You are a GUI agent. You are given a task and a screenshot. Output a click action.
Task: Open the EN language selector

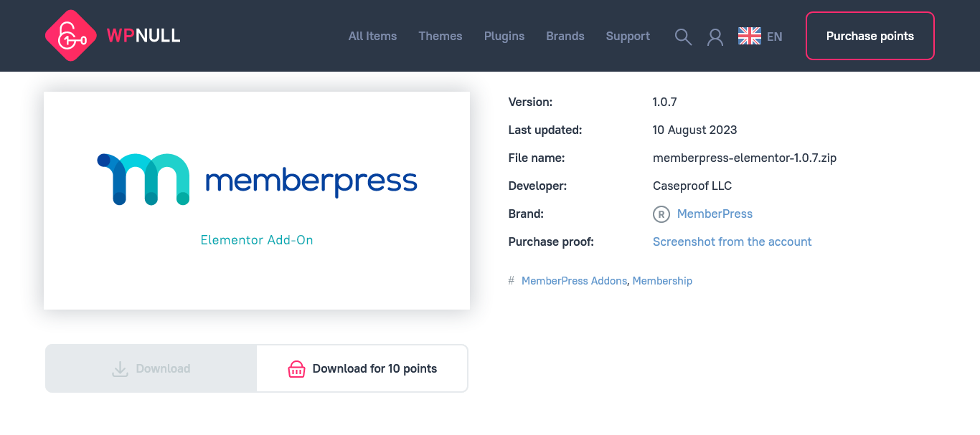coord(774,37)
